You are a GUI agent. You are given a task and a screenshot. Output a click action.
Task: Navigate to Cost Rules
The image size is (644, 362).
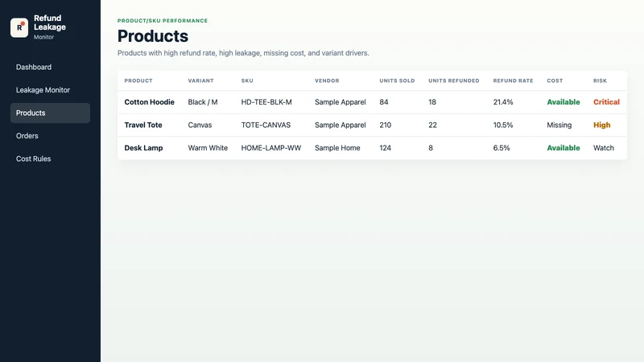(50, 158)
